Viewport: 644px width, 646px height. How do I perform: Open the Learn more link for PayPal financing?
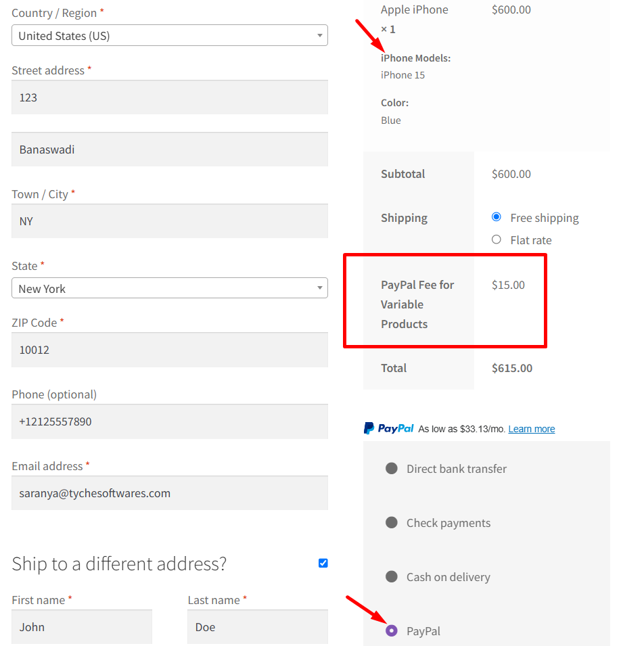click(x=531, y=428)
